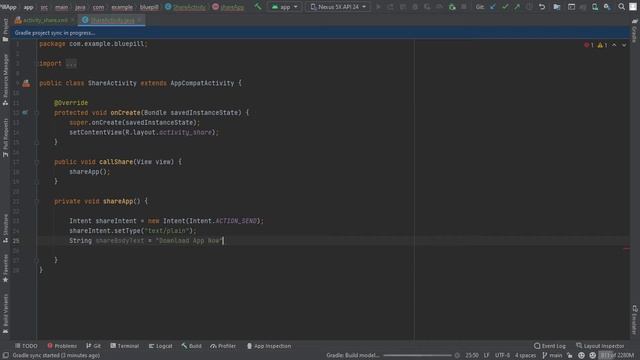Click the '4 spaces' indent setting
Viewport: 640px width, 360px height.
pyautogui.click(x=525, y=356)
